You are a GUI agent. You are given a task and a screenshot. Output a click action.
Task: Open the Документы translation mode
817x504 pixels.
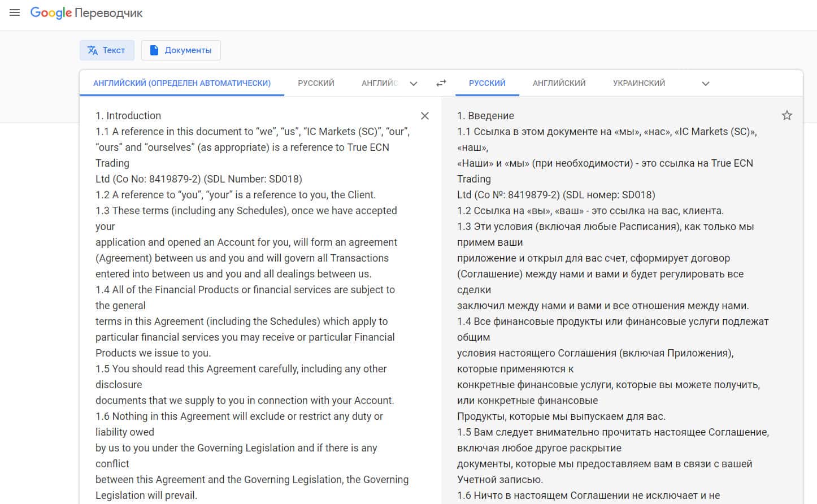click(x=181, y=50)
